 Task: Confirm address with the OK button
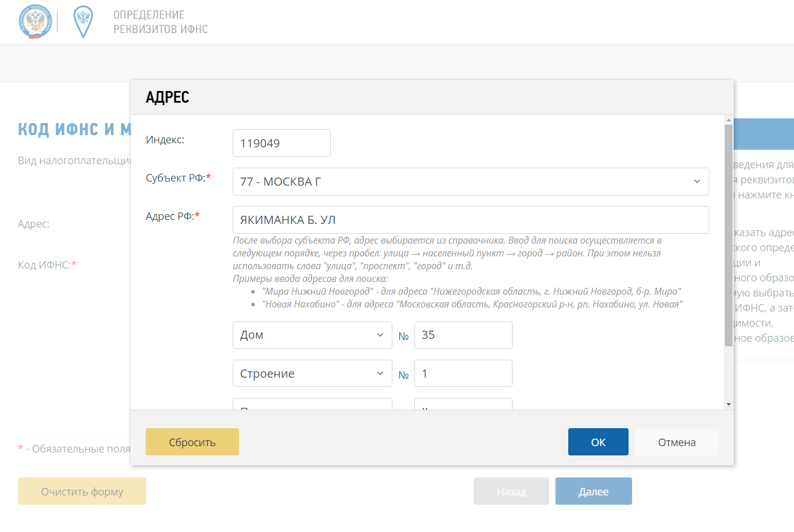(x=598, y=442)
